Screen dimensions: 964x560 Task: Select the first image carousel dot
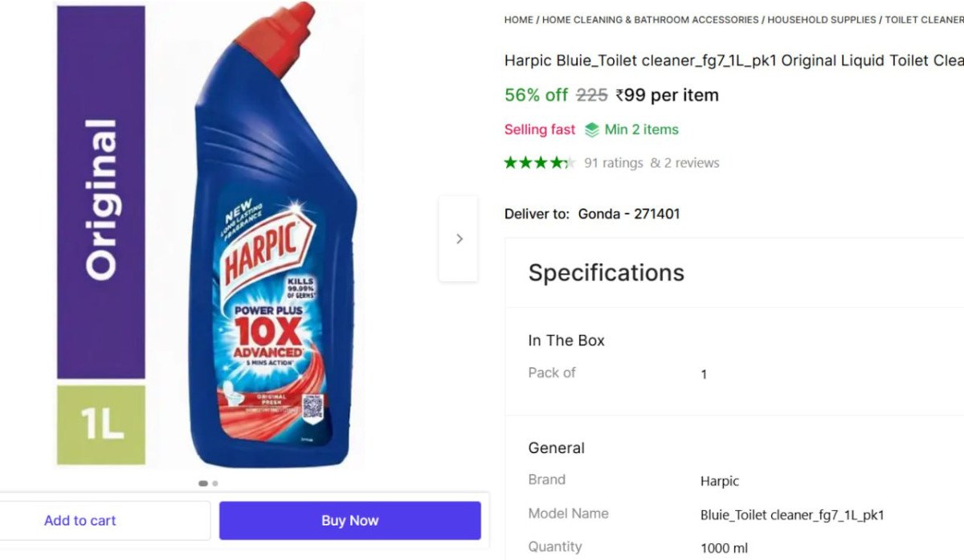click(x=203, y=484)
